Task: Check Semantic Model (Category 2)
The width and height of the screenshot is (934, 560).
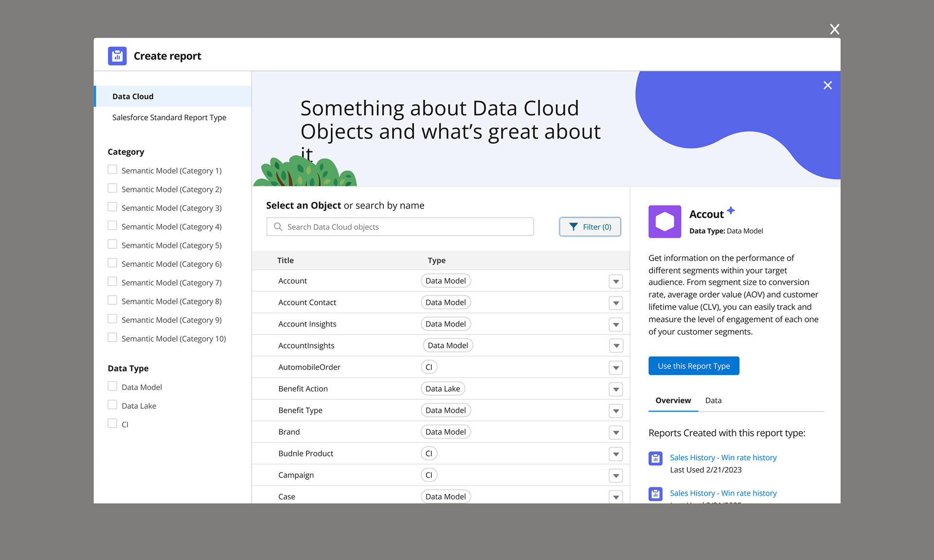Action: point(112,188)
